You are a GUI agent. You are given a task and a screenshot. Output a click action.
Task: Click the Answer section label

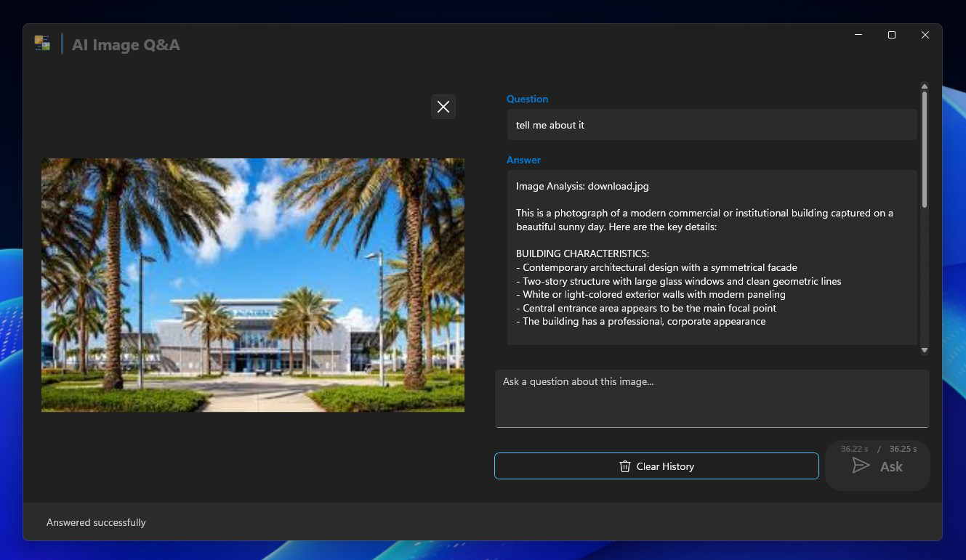pos(523,160)
